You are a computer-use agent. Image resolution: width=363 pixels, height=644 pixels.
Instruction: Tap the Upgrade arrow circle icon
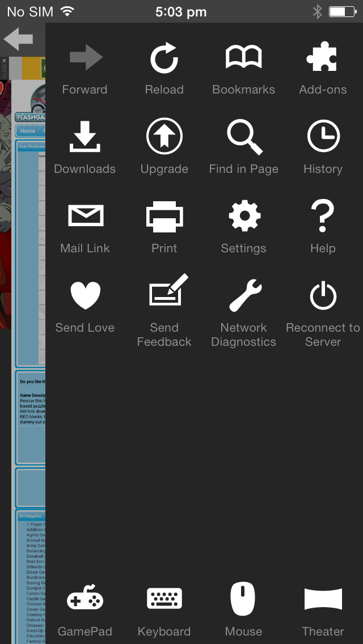tap(164, 137)
